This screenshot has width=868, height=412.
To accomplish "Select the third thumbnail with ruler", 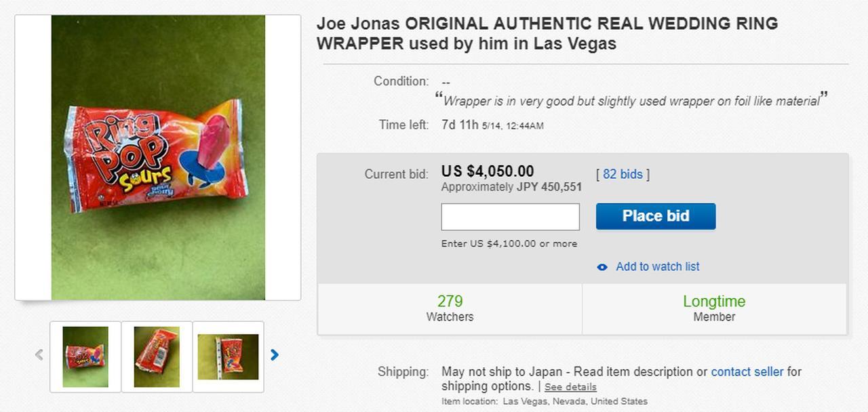I will pyautogui.click(x=228, y=356).
